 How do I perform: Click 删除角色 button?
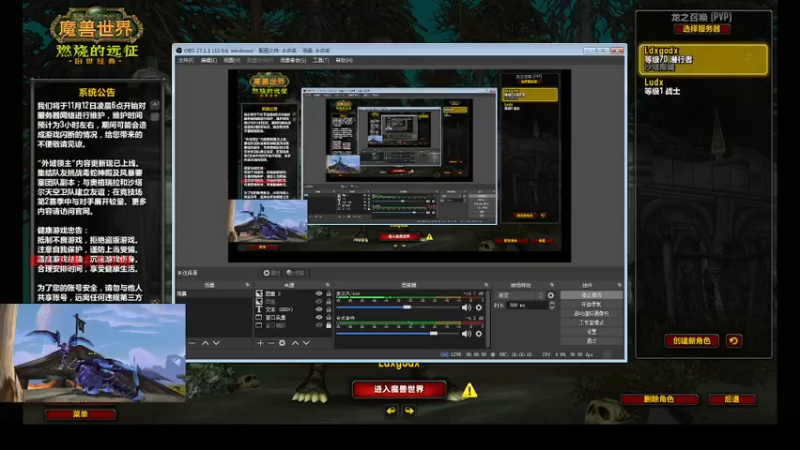pyautogui.click(x=659, y=399)
